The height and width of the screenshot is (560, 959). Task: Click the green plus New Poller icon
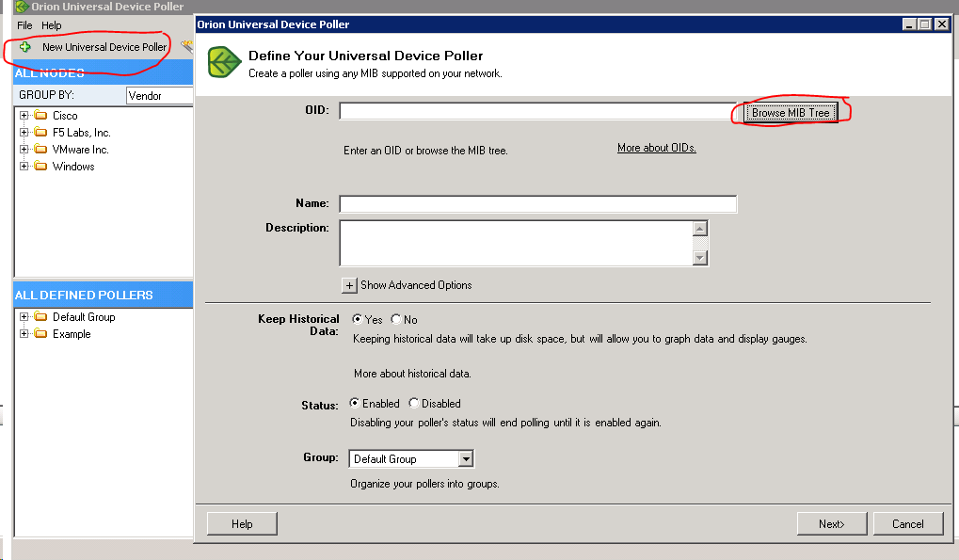[x=25, y=47]
